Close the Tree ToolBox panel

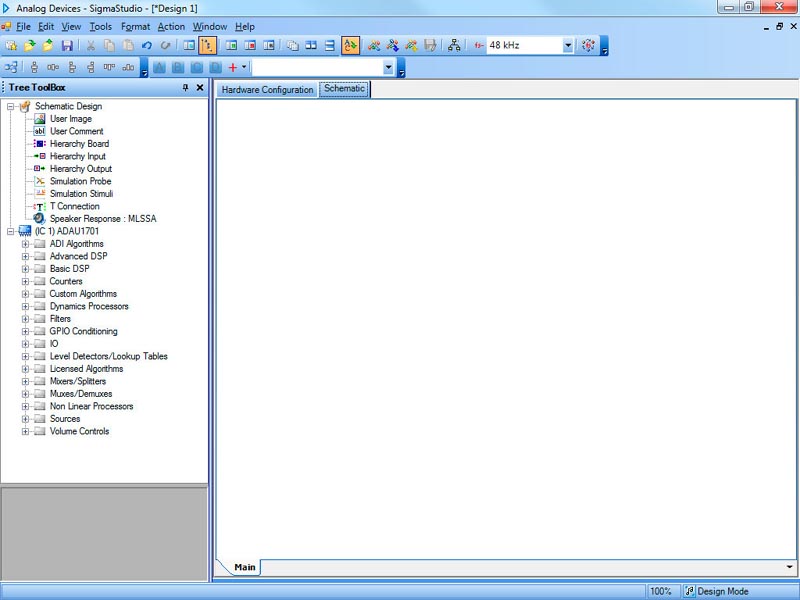(200, 88)
